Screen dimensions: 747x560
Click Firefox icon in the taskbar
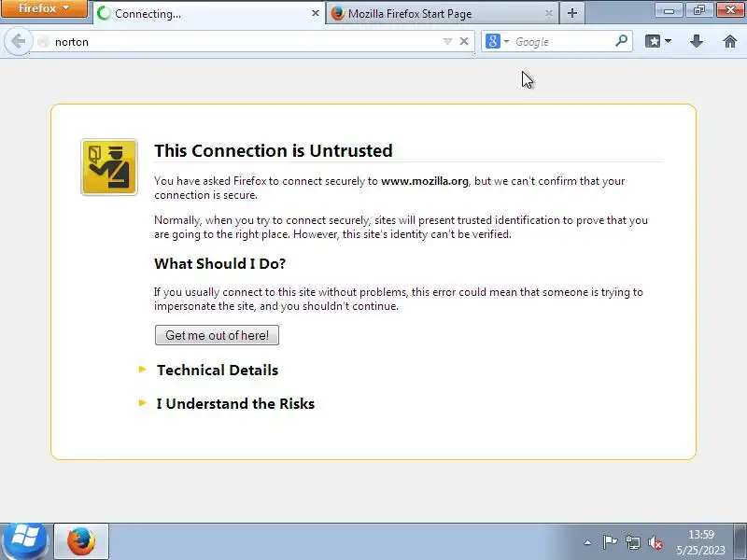[81, 541]
